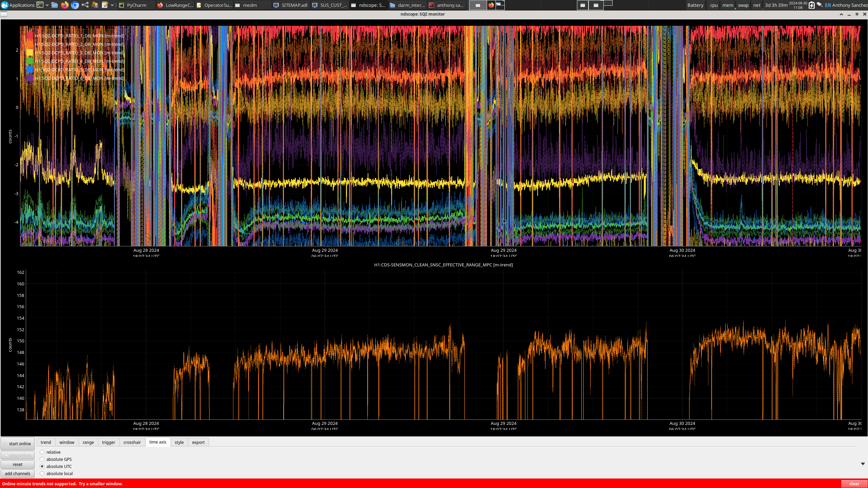The image size is (868, 488).
Task: Open the users chat icon in panel
Action: (95, 5)
